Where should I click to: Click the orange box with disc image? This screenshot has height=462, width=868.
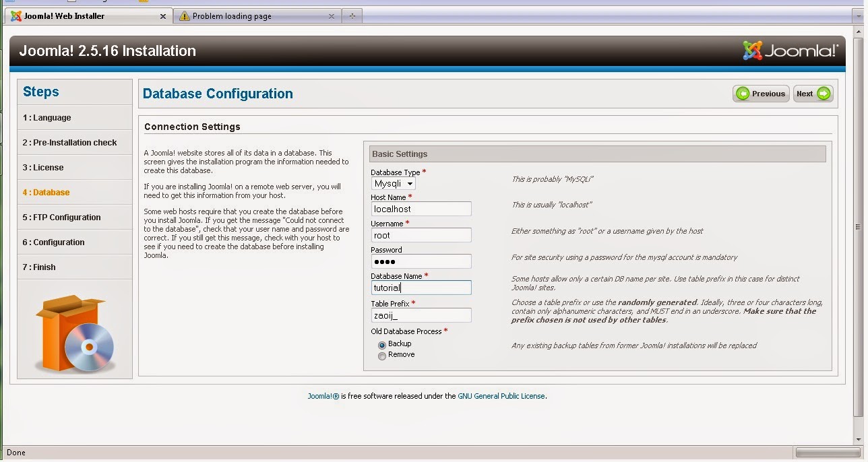tap(75, 334)
